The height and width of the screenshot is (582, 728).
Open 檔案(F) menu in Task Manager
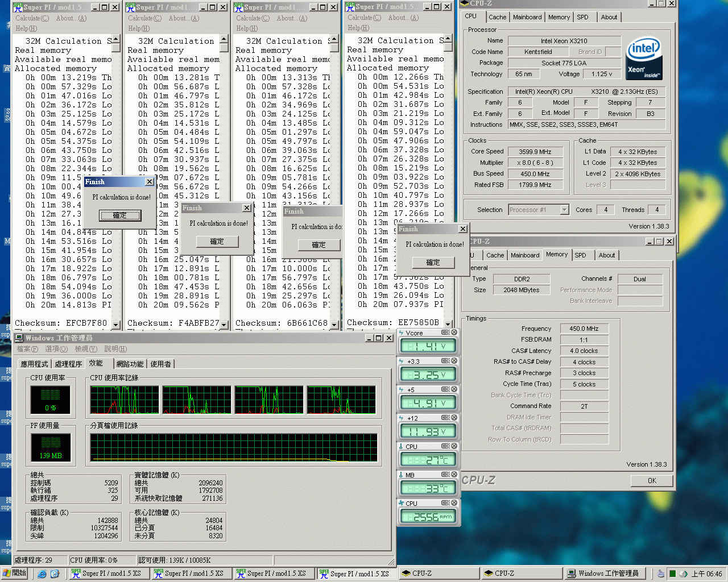point(27,349)
